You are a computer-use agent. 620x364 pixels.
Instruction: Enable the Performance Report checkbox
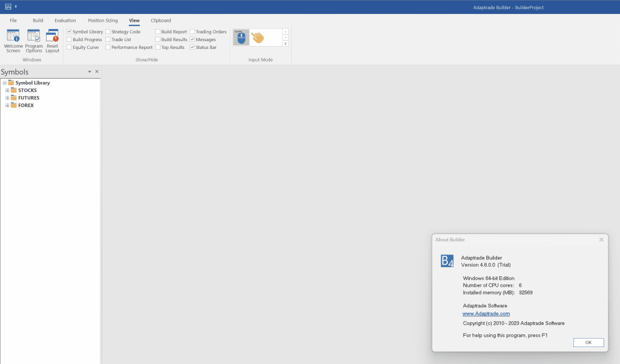point(108,47)
